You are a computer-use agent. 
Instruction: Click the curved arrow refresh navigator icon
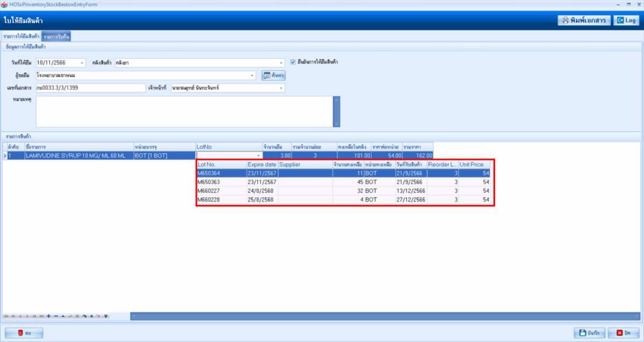[x=84, y=316]
